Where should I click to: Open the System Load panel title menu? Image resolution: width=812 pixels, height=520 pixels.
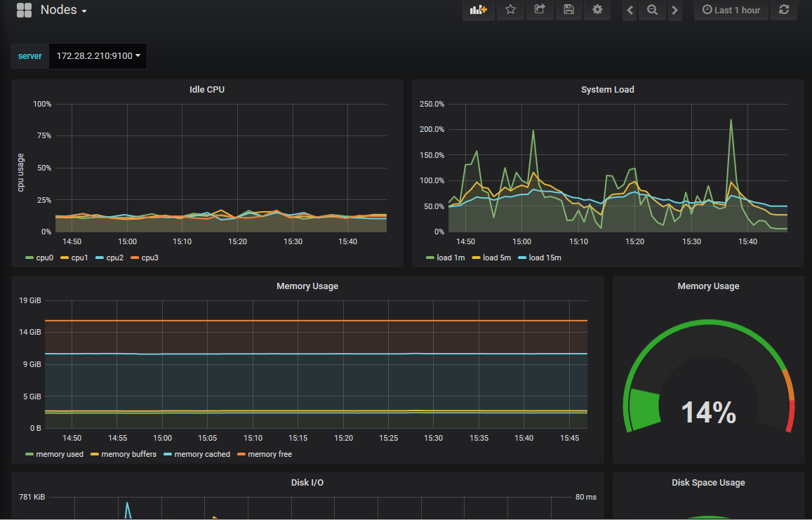pyautogui.click(x=607, y=90)
